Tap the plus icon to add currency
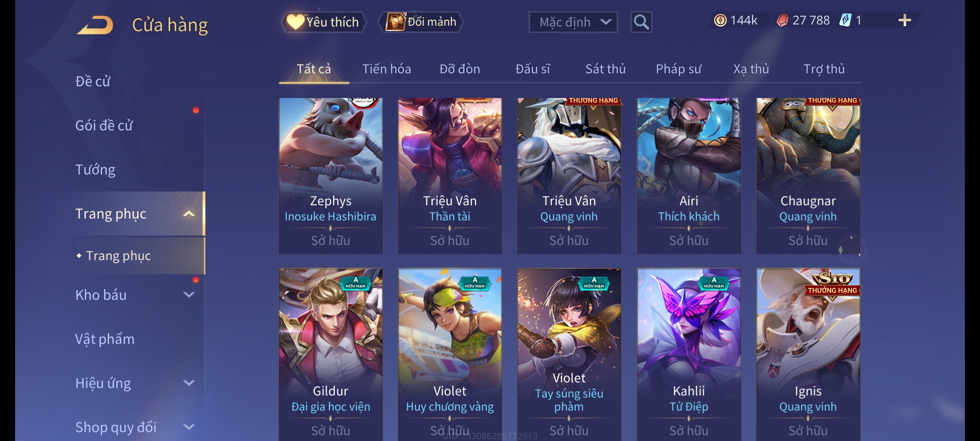 [x=905, y=20]
